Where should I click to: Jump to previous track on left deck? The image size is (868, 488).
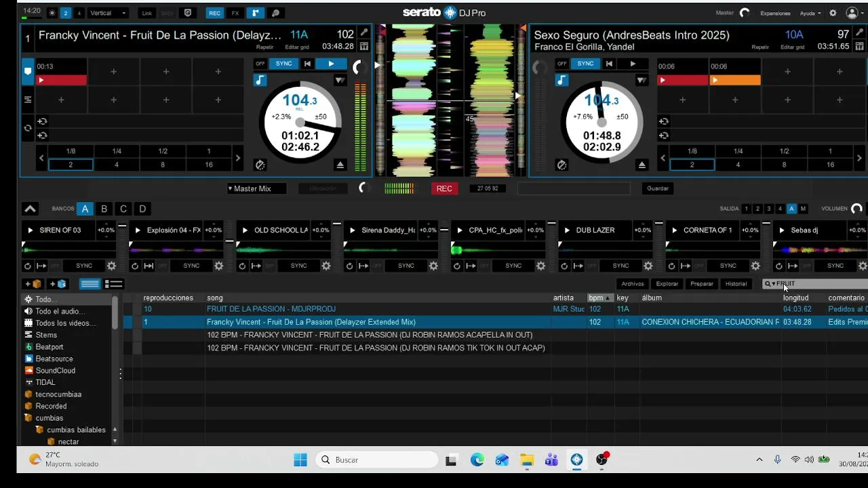coord(307,64)
